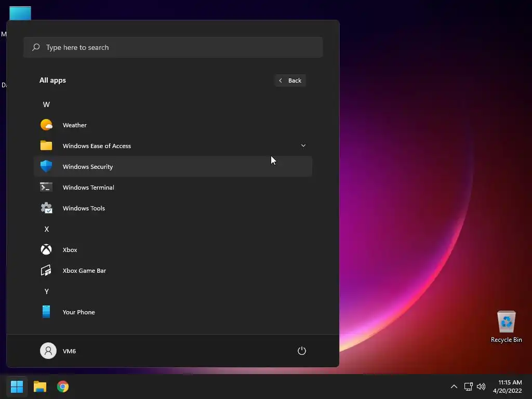
Task: Click the Weather label
Action: 75,125
